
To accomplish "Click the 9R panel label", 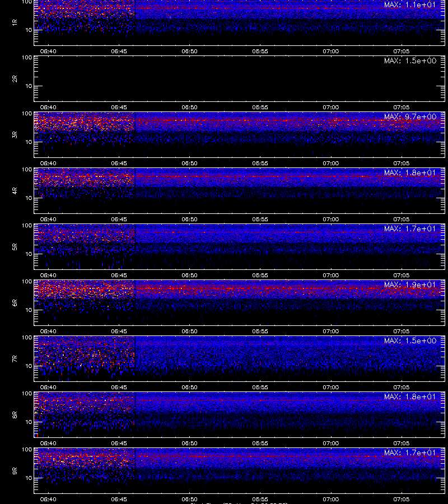I will pyautogui.click(x=15, y=470).
